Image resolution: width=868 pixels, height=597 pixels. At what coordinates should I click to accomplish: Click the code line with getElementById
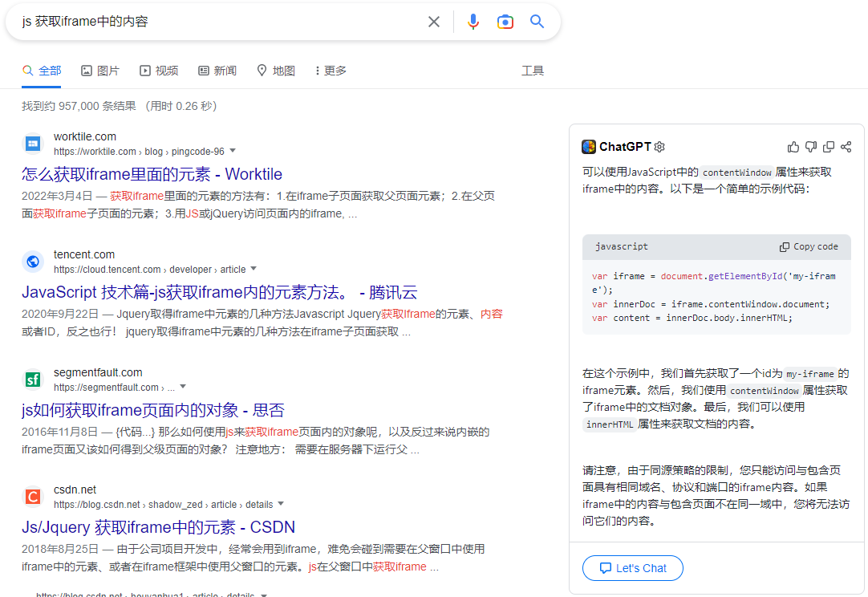[713, 283]
